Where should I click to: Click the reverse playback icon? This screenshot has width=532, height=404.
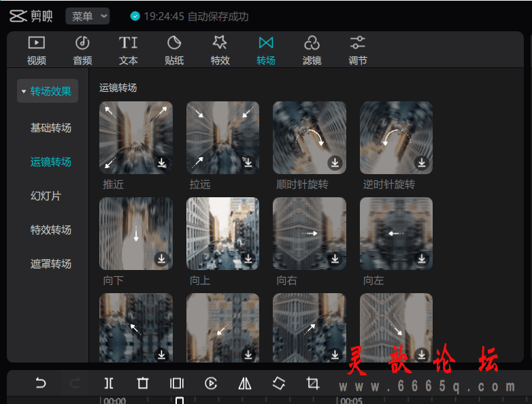tap(211, 384)
